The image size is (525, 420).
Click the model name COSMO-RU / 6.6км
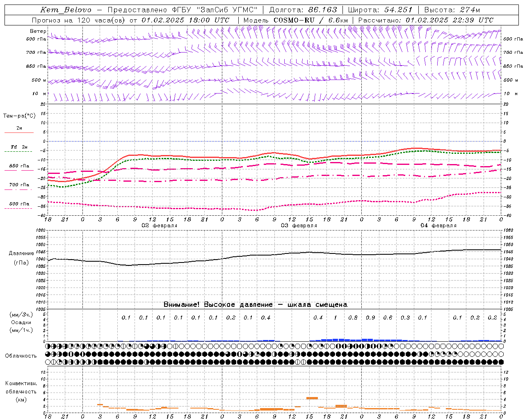click(310, 20)
